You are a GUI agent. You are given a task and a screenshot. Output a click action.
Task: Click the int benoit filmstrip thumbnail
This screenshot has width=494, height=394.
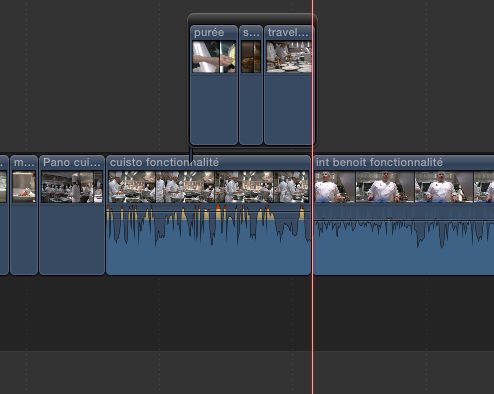pyautogui.click(x=404, y=187)
